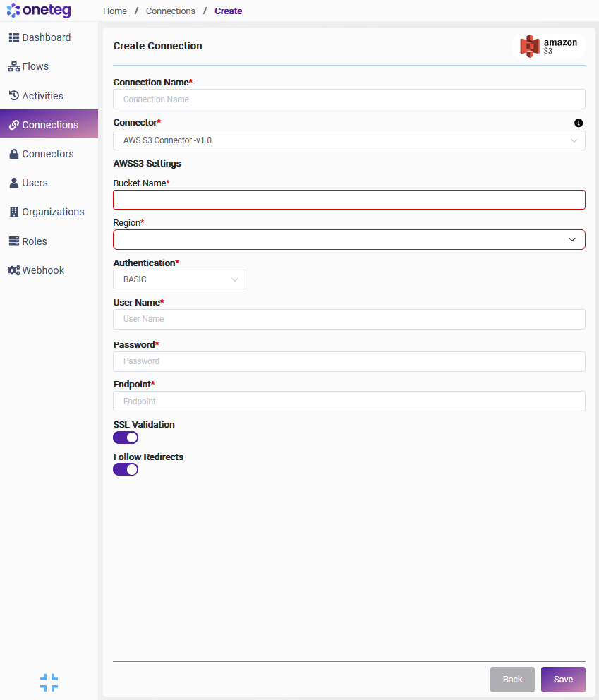Image resolution: width=599 pixels, height=700 pixels.
Task: Open Users from the sidebar menu
Action: coord(35,183)
